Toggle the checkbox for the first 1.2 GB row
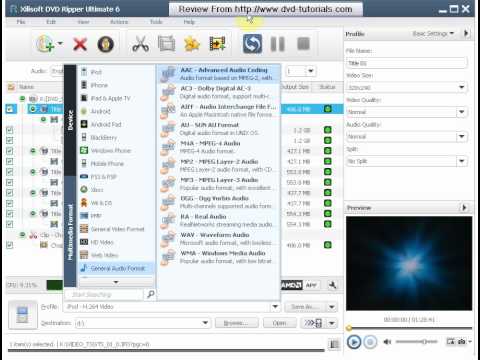 [10, 130]
